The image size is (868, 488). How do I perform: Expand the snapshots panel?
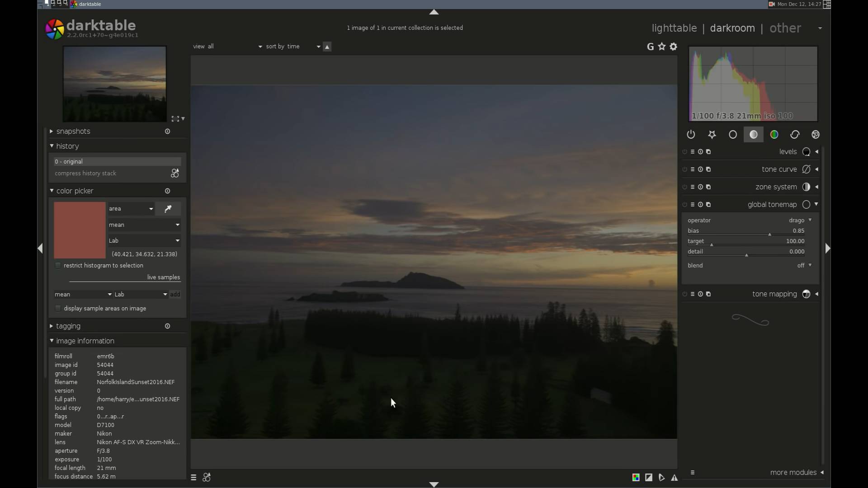click(x=73, y=131)
